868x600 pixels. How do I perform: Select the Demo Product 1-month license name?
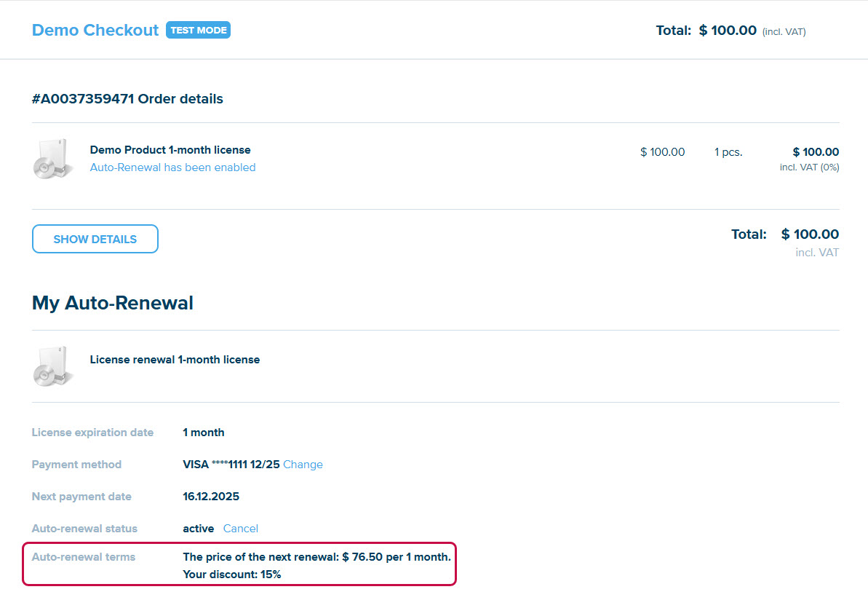click(x=170, y=150)
